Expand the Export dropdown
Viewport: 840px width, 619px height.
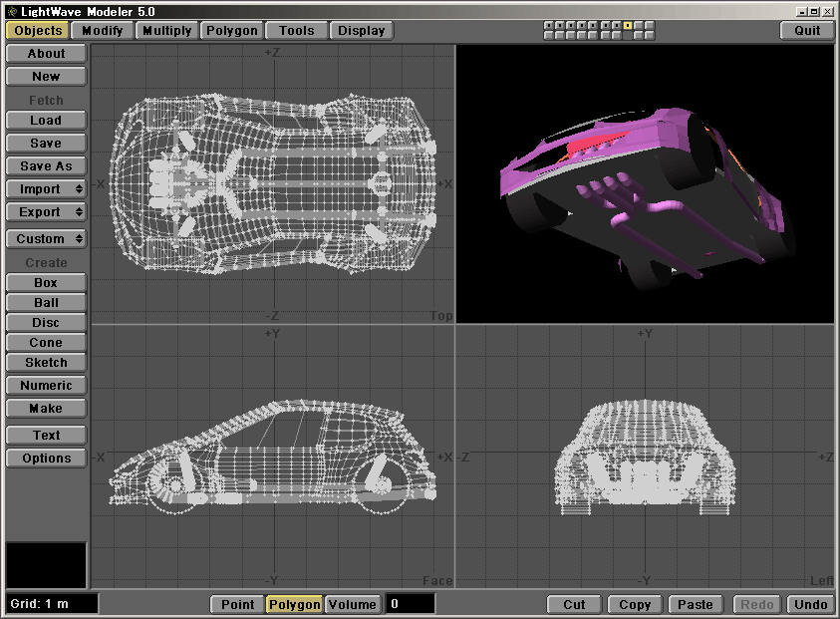tap(46, 212)
